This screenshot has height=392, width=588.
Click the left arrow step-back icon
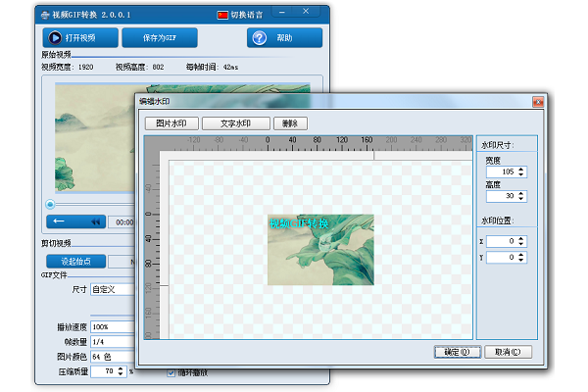(61, 221)
